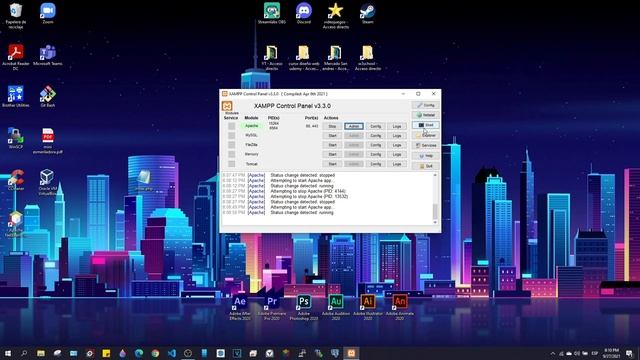Stop the running Apache module
Image resolution: width=640 pixels, height=360 pixels.
(332, 126)
